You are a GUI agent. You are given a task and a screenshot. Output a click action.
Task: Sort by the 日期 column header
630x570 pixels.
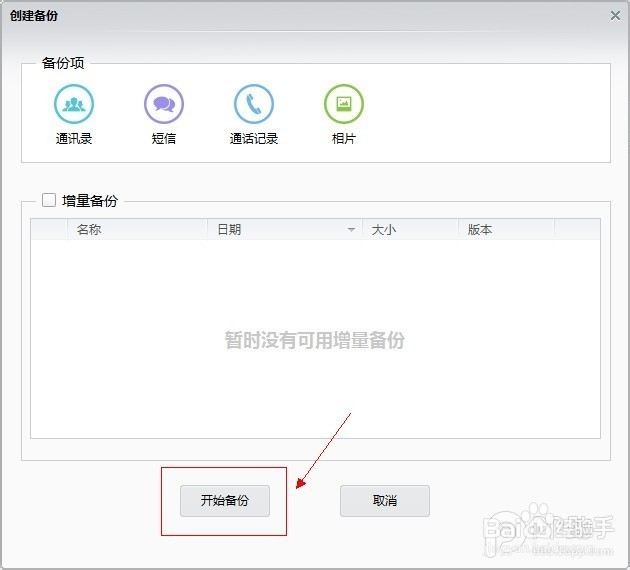pos(285,229)
